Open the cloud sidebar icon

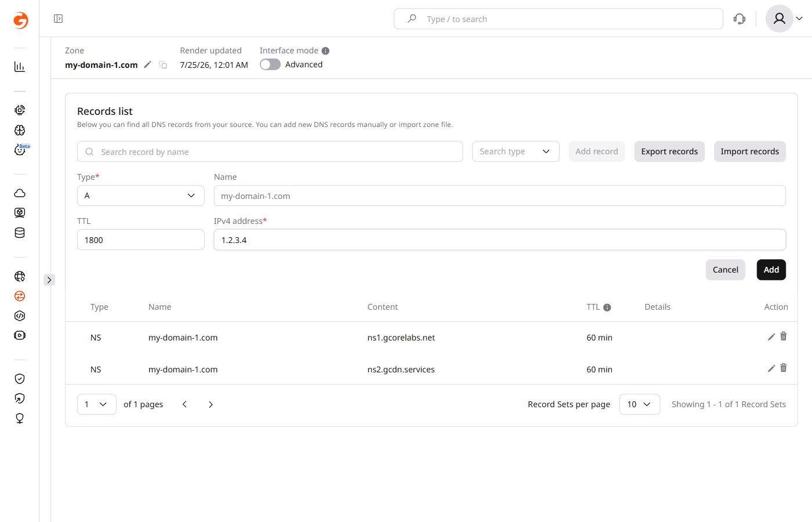pos(20,193)
